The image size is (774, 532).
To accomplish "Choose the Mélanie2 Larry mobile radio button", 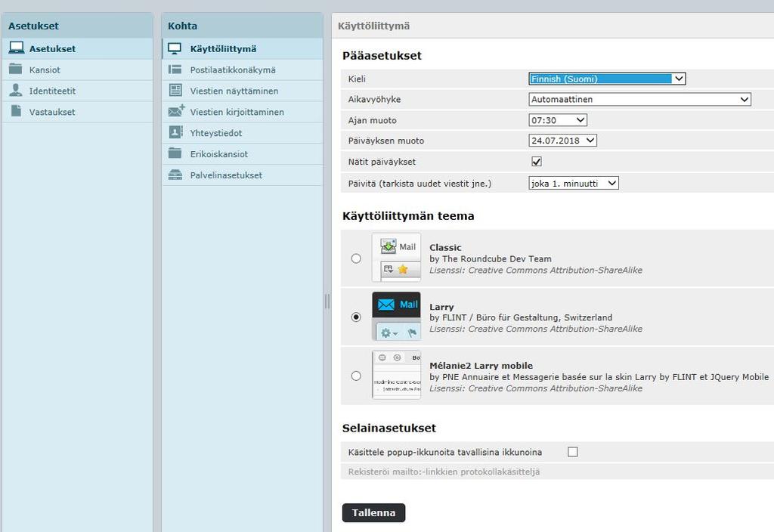I will click(356, 376).
